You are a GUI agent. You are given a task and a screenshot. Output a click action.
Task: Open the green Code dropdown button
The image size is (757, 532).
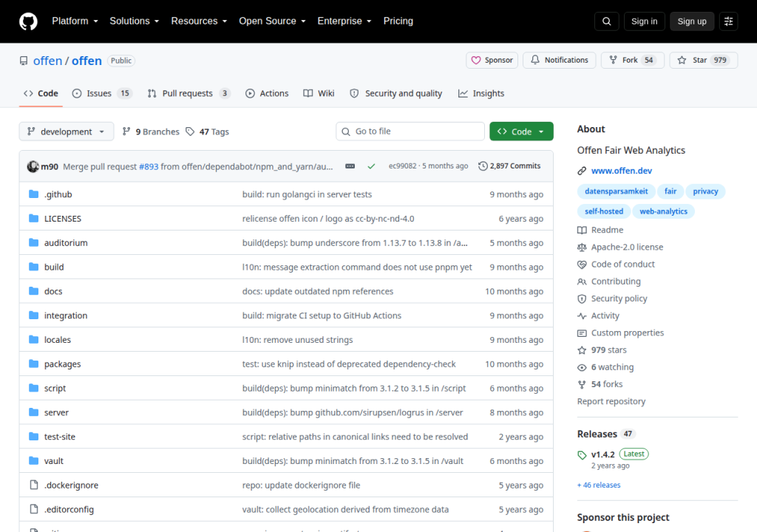click(x=521, y=132)
